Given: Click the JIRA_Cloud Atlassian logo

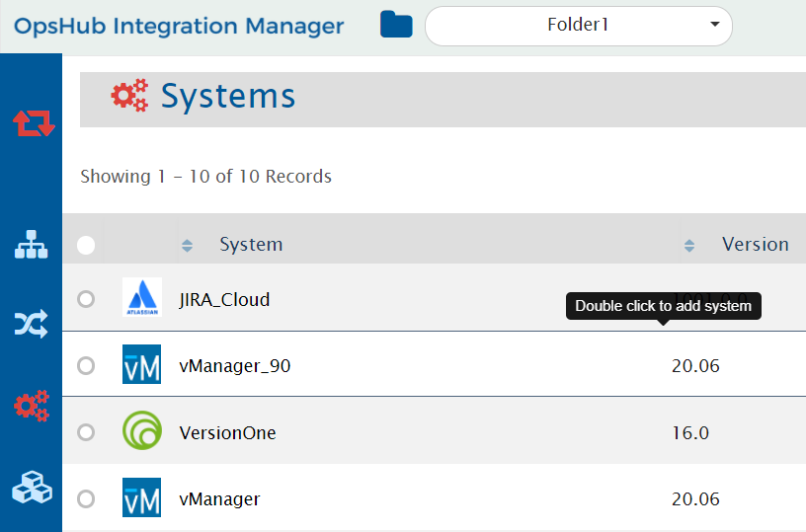Looking at the screenshot, I should 141,298.
